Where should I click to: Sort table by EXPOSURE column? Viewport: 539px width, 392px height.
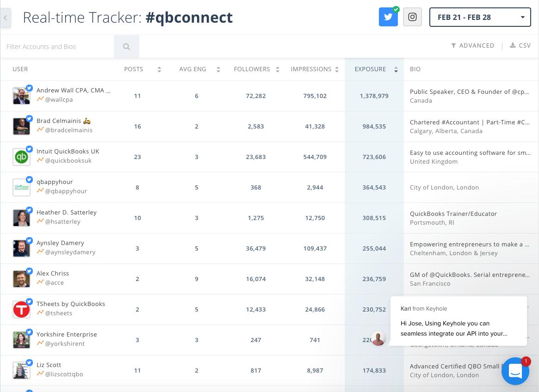tap(396, 69)
